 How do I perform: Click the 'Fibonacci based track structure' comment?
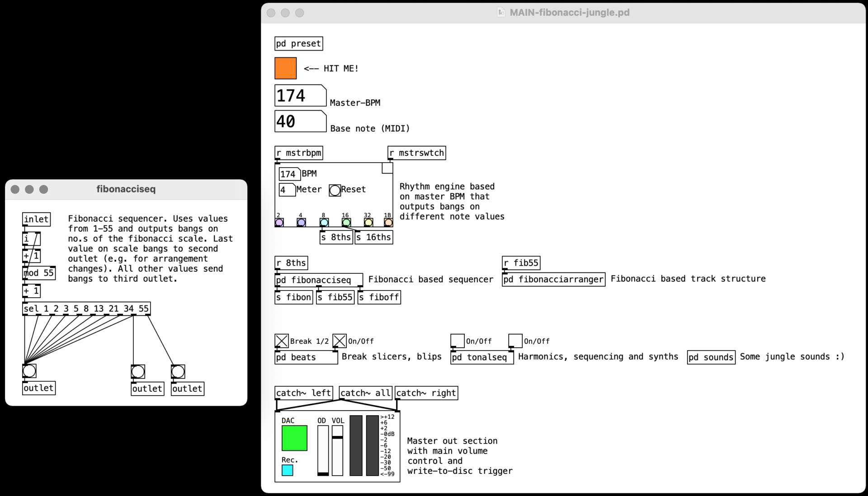coord(688,279)
